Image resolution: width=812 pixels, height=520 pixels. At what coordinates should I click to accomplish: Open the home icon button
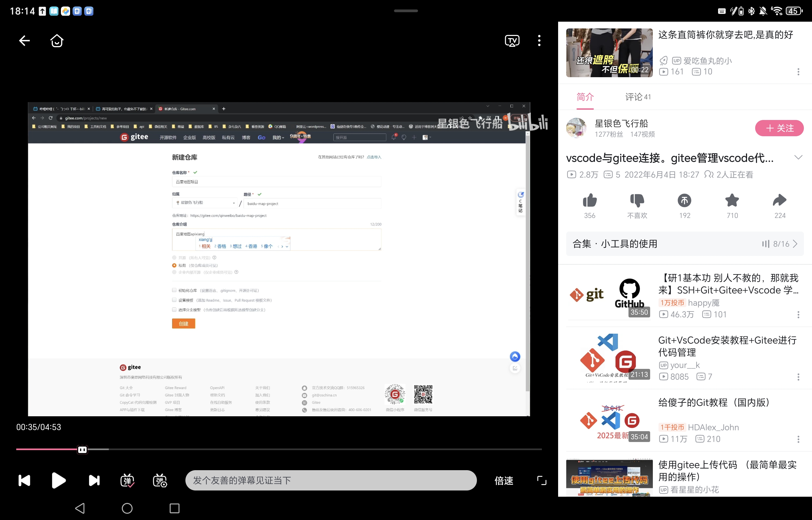click(x=57, y=41)
